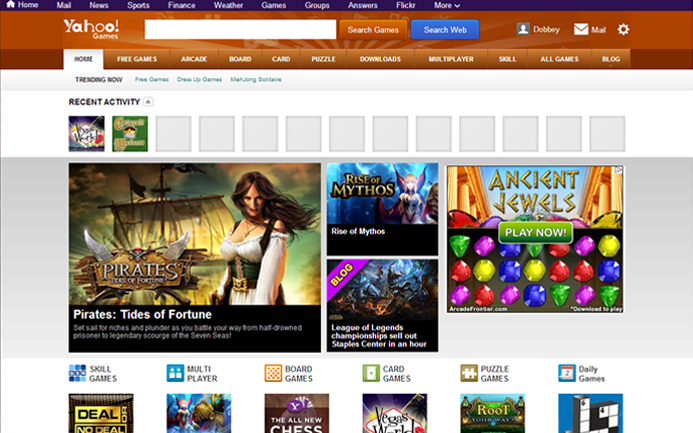The width and height of the screenshot is (693, 433).
Task: Open the Multi Player category icon
Action: (175, 373)
